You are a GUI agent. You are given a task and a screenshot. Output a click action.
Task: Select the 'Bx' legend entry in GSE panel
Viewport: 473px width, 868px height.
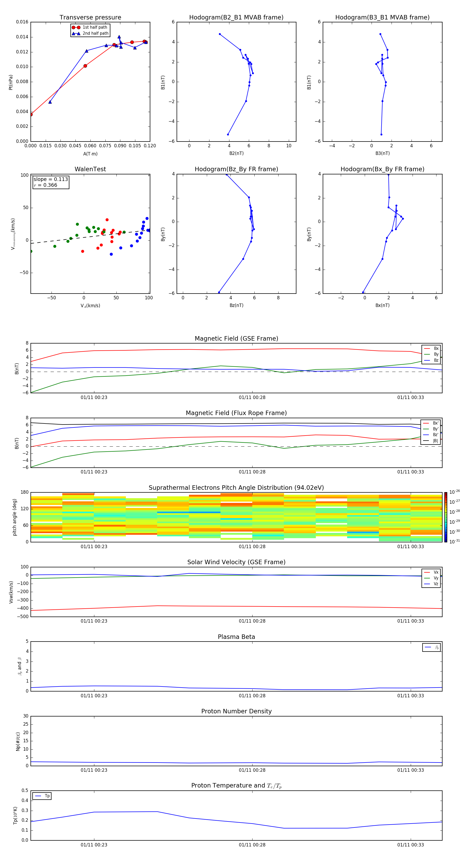pos(431,349)
